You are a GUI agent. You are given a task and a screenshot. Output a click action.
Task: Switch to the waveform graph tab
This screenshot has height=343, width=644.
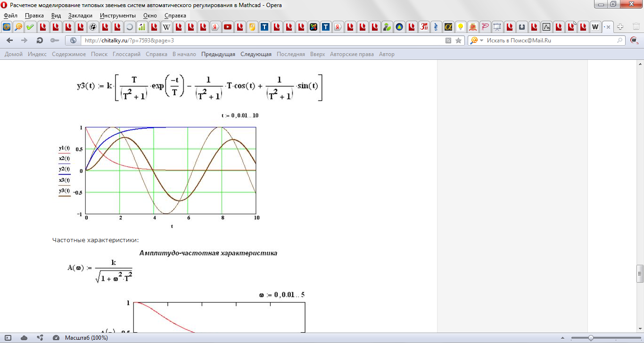[546, 26]
